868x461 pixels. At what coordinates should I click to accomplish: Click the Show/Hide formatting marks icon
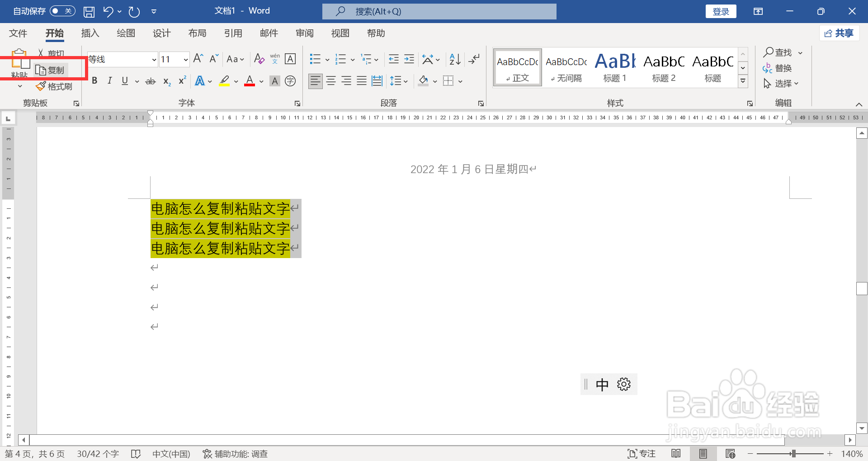(x=474, y=59)
